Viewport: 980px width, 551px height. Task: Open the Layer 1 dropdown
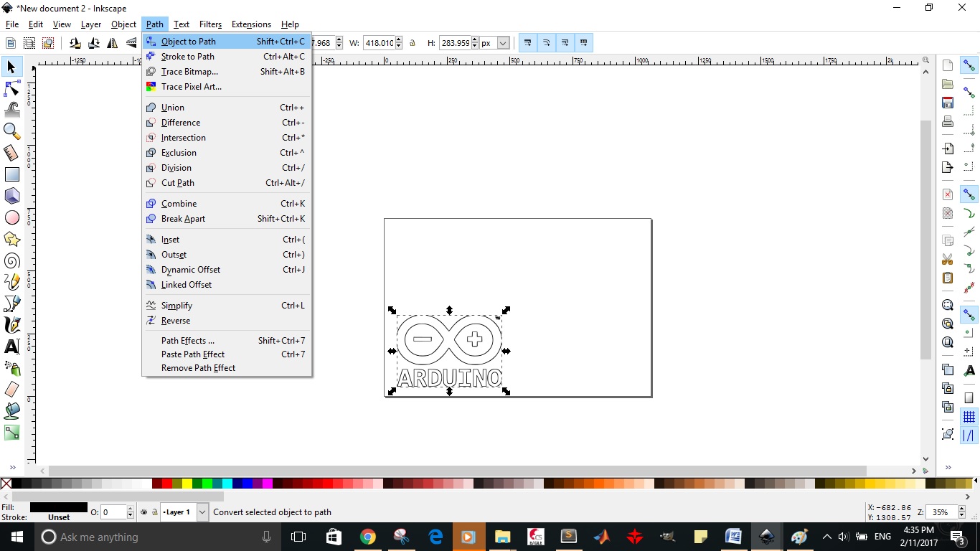point(202,512)
